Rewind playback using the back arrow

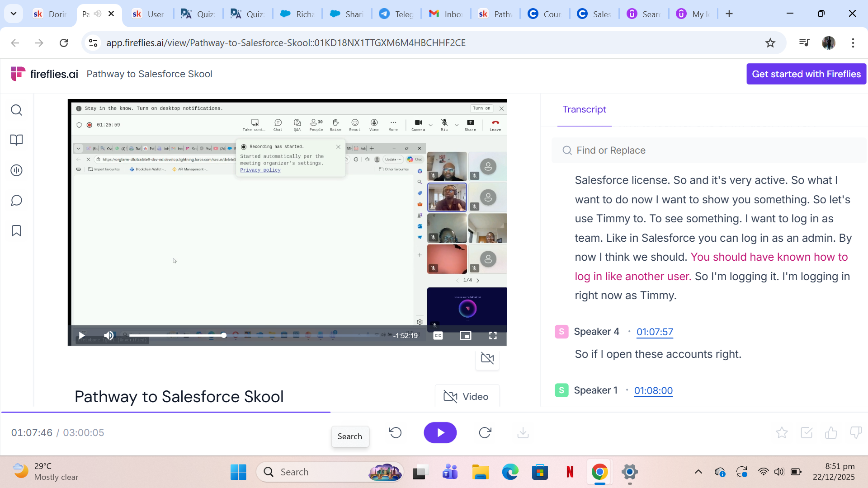tap(395, 433)
